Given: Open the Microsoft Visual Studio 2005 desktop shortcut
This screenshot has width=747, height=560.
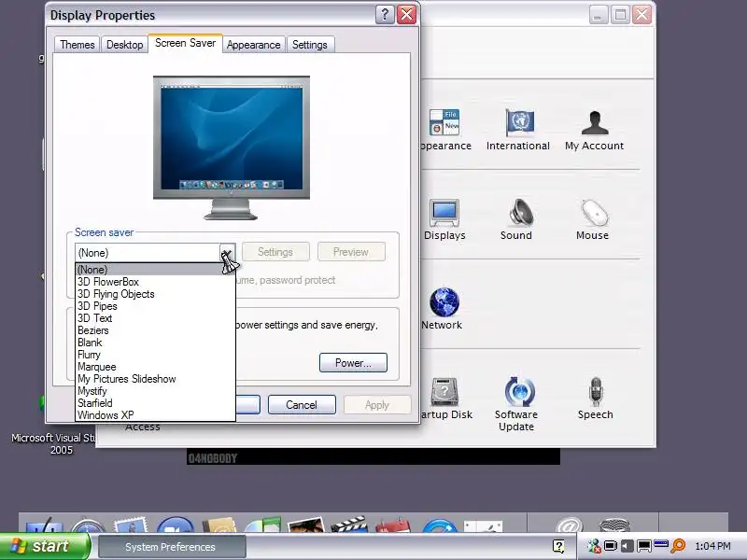Looking at the screenshot, I should click(53, 442).
